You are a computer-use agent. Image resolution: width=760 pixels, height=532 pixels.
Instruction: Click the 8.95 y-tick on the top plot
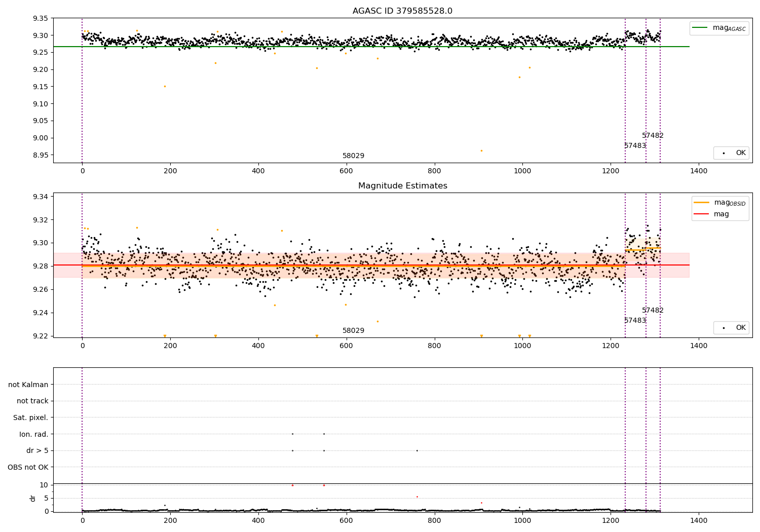click(x=40, y=155)
